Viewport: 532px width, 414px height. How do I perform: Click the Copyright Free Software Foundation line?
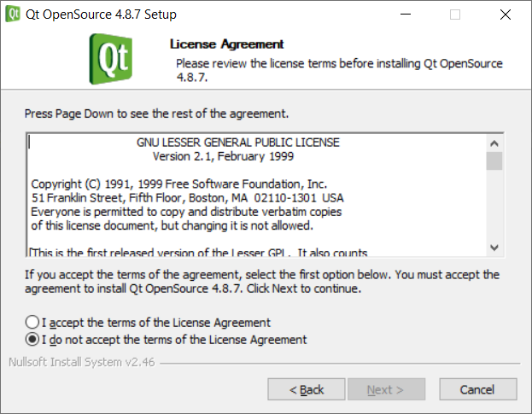(178, 184)
